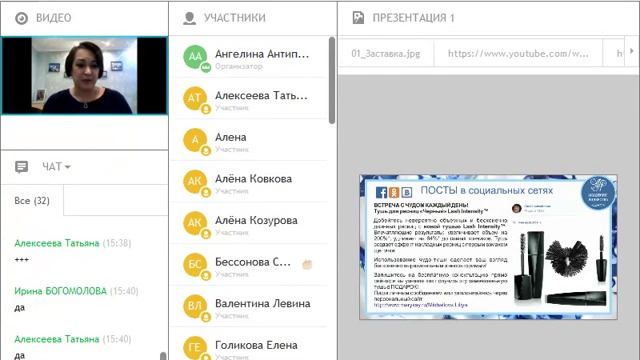Open the 01_Заставка.jpg presentation tab

pyautogui.click(x=386, y=53)
